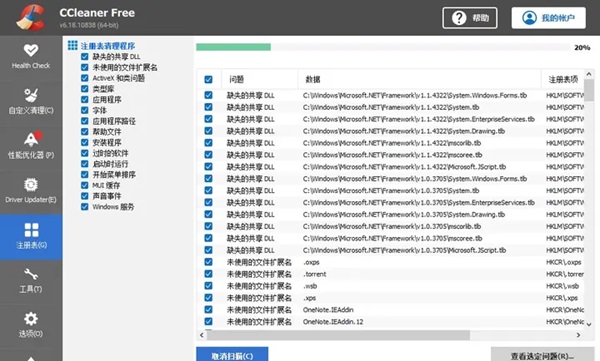Screen dimensions: 600x361
Task: Sort by 数据 column header
Action: (x=419, y=79)
